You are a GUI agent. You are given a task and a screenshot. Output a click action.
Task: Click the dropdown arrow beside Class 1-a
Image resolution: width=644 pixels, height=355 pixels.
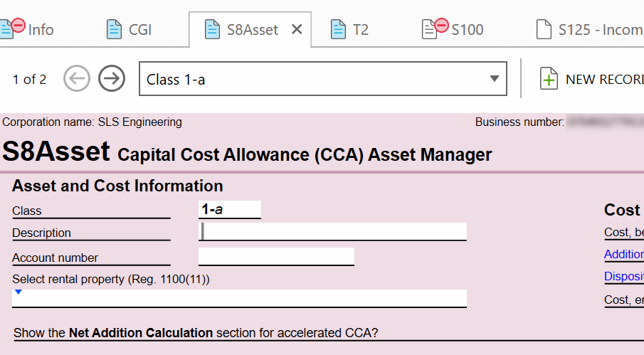tap(495, 79)
